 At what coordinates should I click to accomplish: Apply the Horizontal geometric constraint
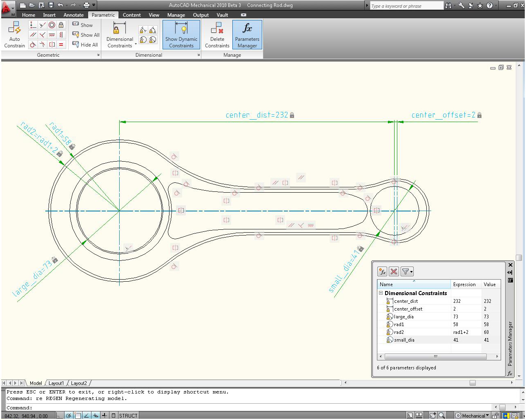coord(52,35)
